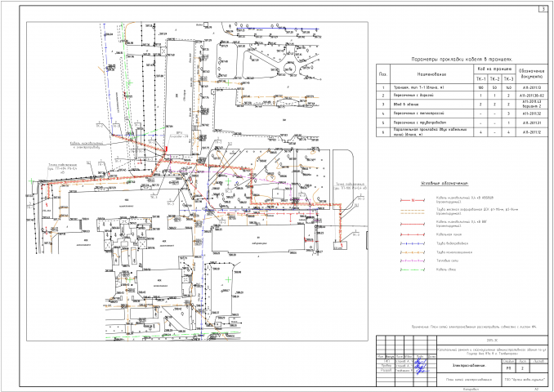
Task: Click the legend text about corrugated pipe 'Труба жесткая гофрированная'
Action: [477, 212]
